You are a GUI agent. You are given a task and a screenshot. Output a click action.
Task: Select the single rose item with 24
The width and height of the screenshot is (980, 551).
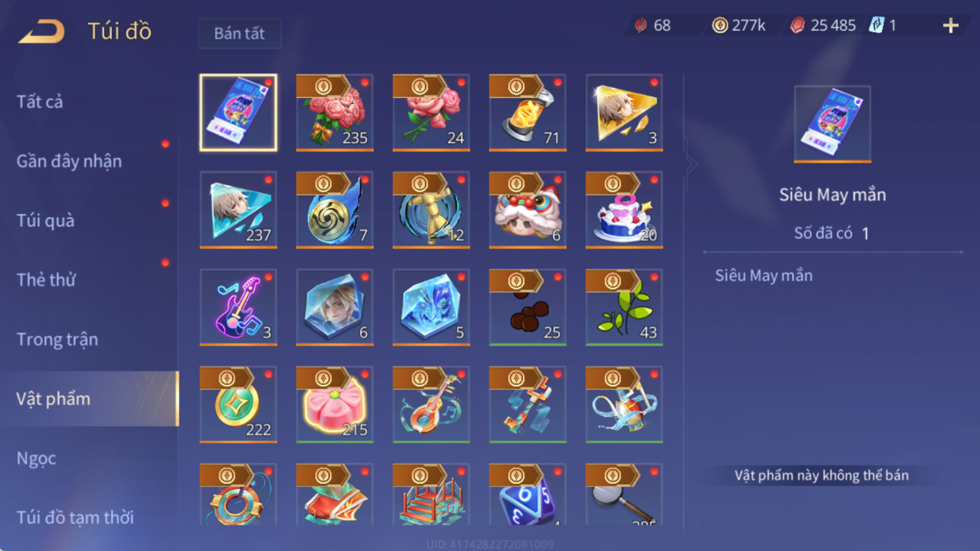[431, 112]
